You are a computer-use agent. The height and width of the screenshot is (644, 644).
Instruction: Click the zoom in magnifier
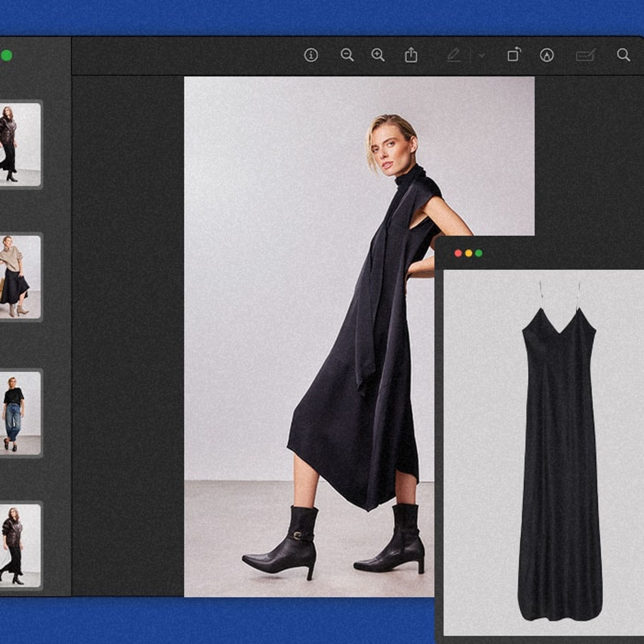pos(378,55)
